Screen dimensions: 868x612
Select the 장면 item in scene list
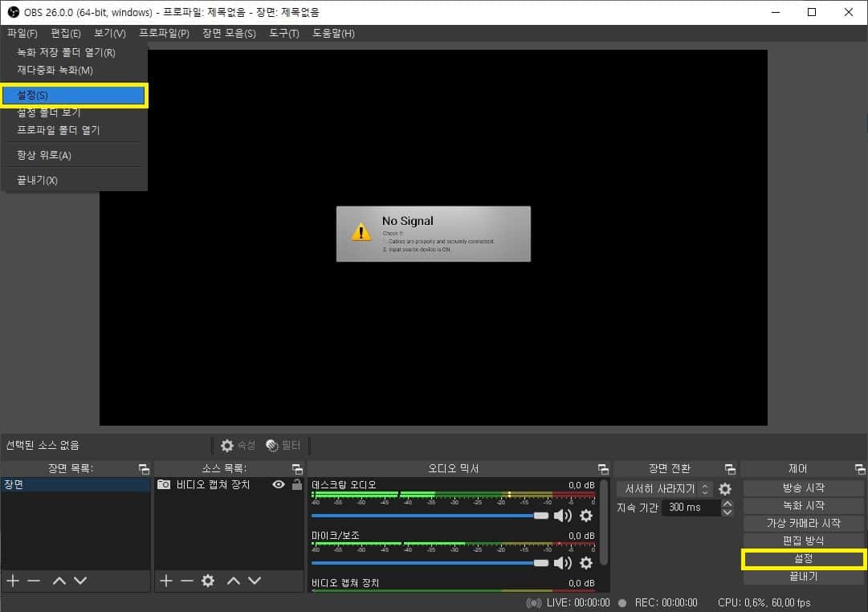tap(75, 485)
